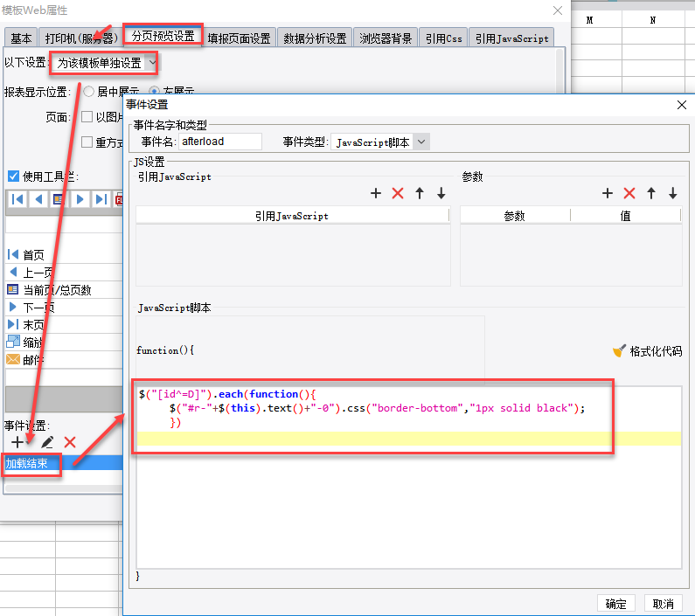
Task: Remove parameter with red X icon
Action: 629,193
